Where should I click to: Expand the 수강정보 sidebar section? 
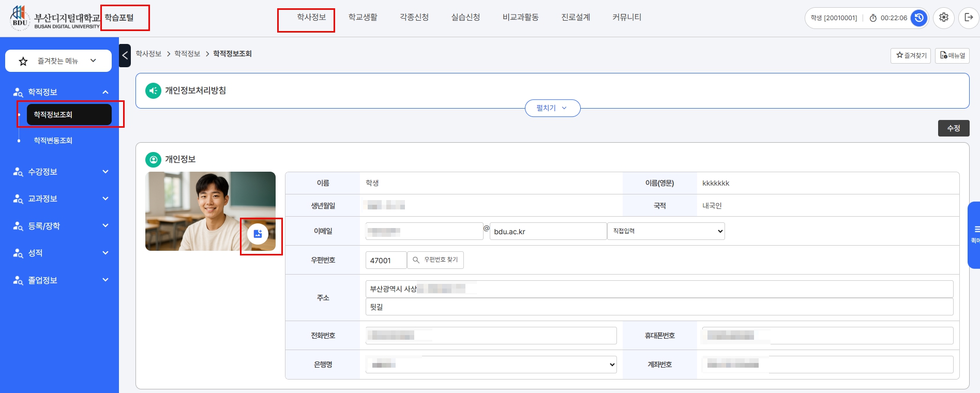[x=60, y=172]
